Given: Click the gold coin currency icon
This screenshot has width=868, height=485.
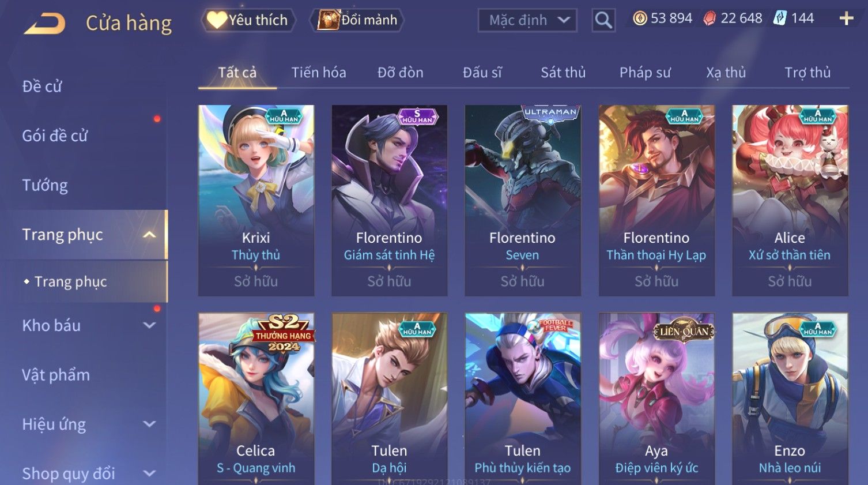Looking at the screenshot, I should (x=640, y=18).
